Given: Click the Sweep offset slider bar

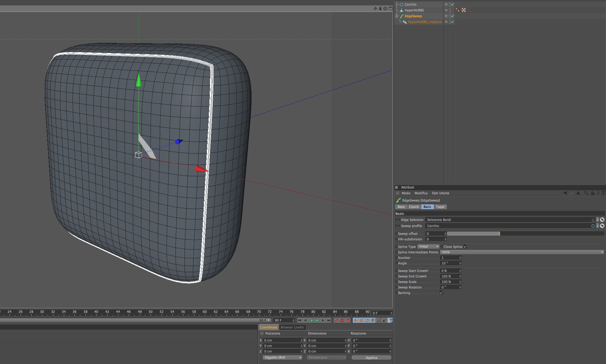Looking at the screenshot, I should (x=525, y=234).
